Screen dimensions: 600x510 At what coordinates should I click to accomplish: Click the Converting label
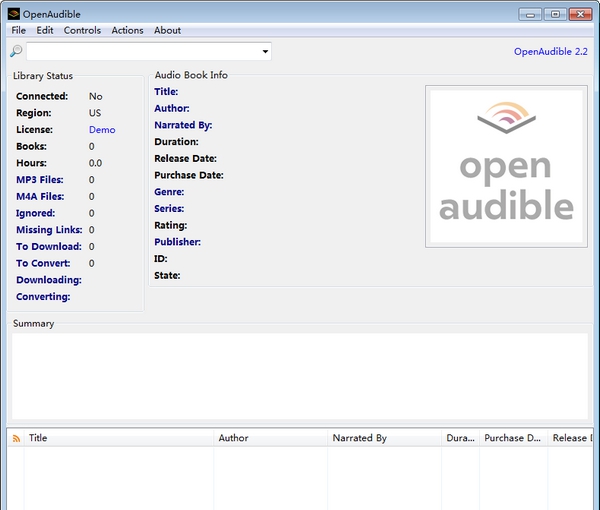[43, 297]
